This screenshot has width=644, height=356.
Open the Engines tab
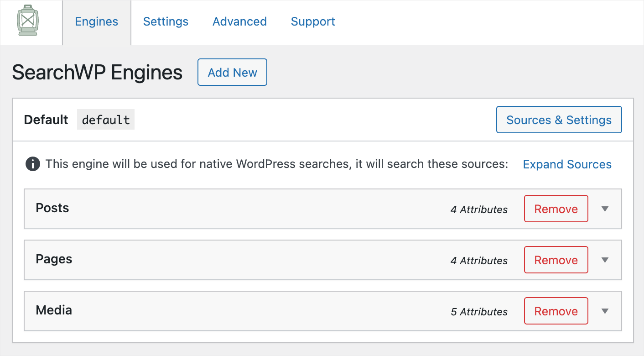pos(97,22)
